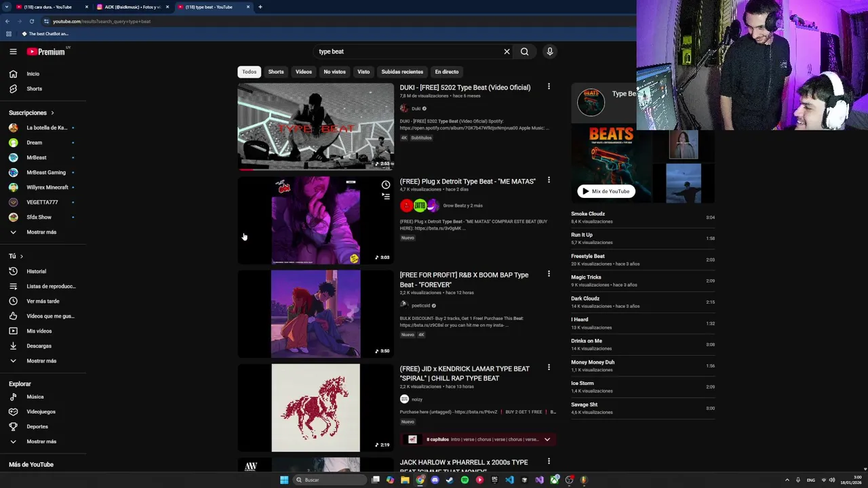Open the Tú section chevron
Viewport: 868px width, 488px height.
(x=21, y=256)
